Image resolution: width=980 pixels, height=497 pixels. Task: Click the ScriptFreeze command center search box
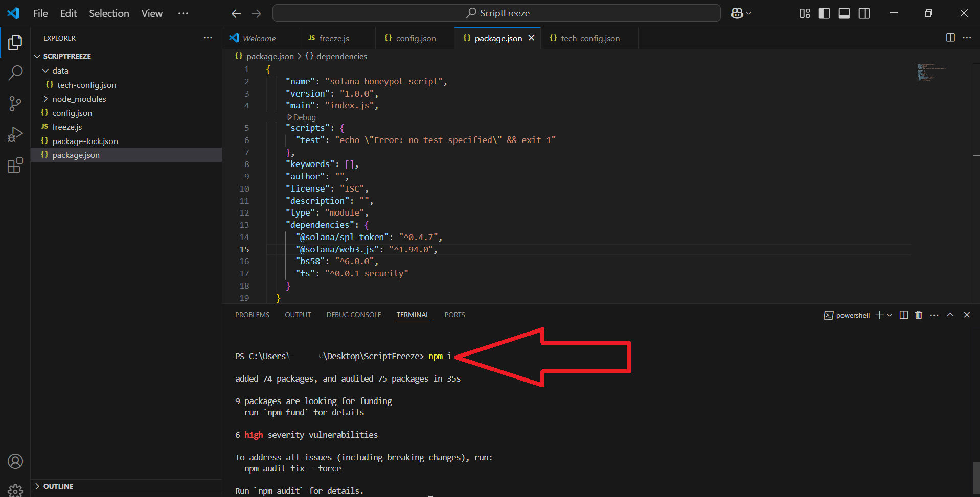(496, 13)
